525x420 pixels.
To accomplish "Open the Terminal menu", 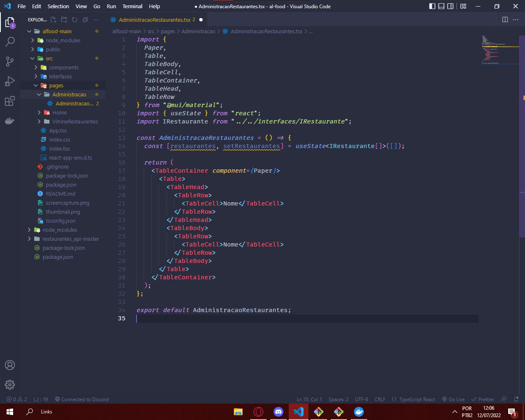I will coord(132,6).
